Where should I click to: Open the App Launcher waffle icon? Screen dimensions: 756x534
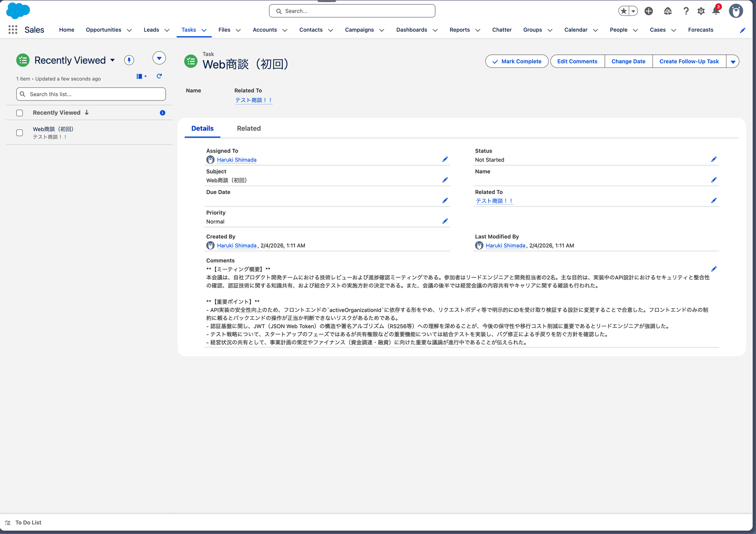click(13, 30)
